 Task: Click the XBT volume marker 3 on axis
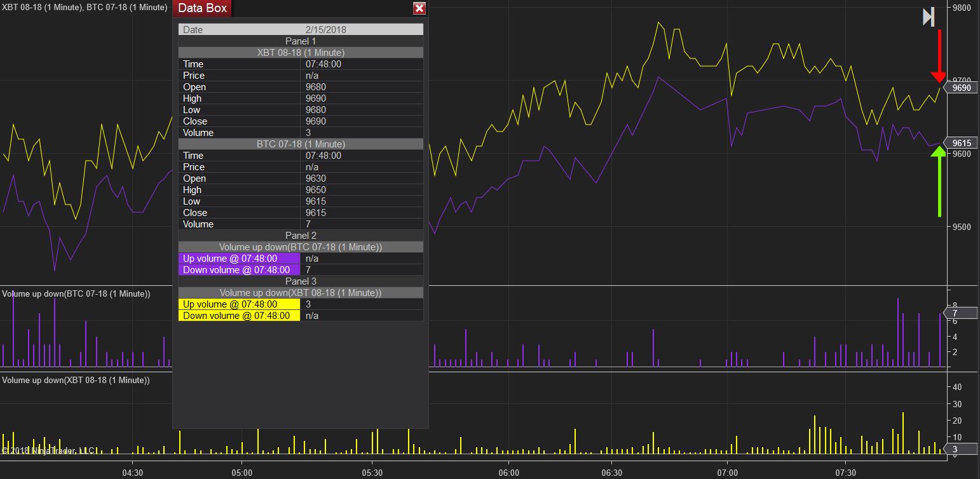coord(962,449)
